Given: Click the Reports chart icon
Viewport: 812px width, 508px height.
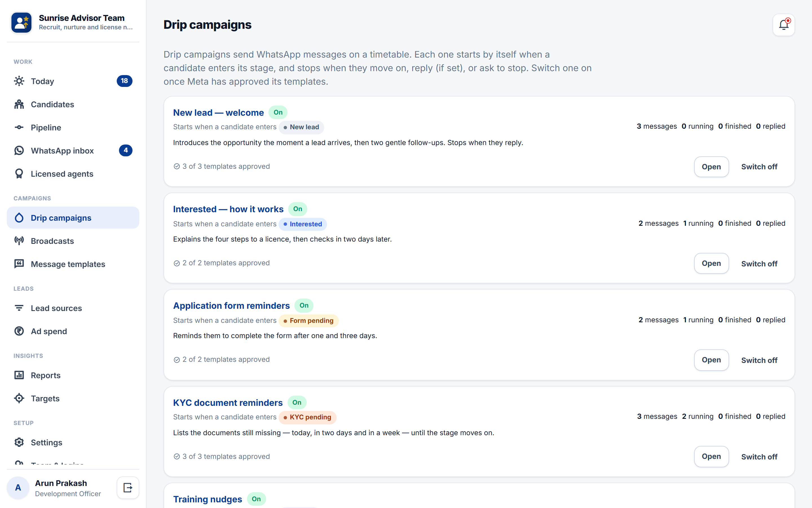Looking at the screenshot, I should click(x=19, y=375).
